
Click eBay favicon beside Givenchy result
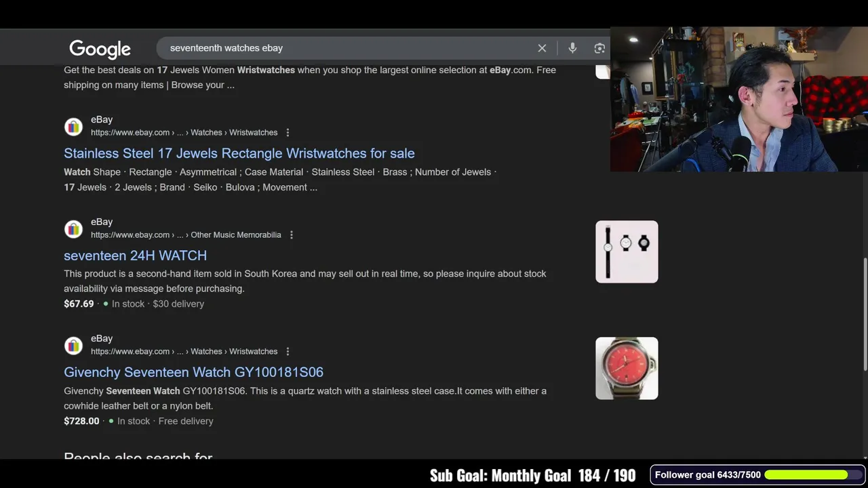73,346
